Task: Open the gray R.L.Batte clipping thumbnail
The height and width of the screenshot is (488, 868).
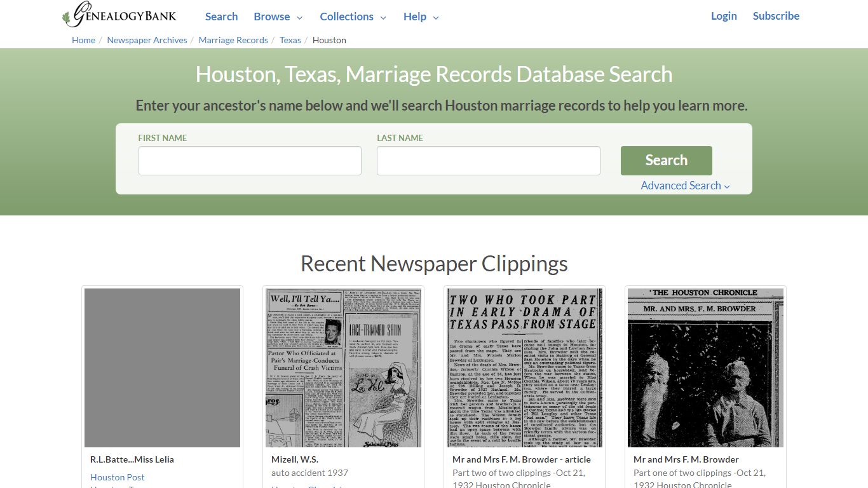Action: click(162, 368)
